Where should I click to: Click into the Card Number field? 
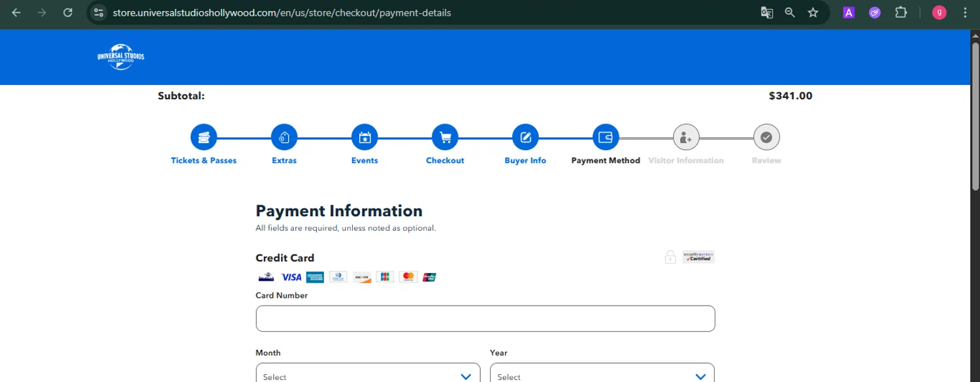485,319
